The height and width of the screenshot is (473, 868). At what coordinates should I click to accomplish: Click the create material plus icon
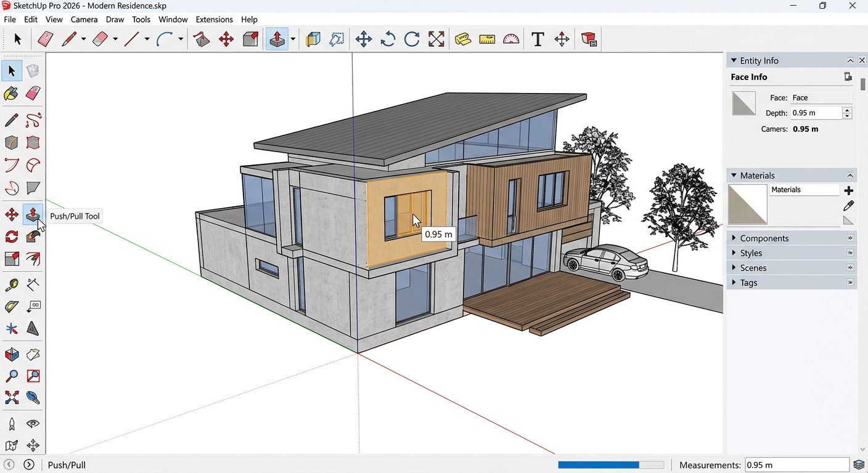pyautogui.click(x=848, y=190)
